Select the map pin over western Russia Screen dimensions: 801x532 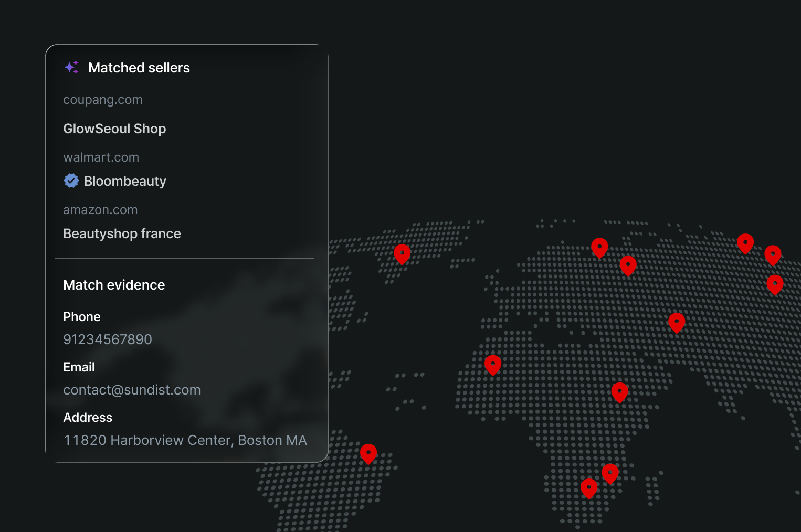click(x=628, y=265)
